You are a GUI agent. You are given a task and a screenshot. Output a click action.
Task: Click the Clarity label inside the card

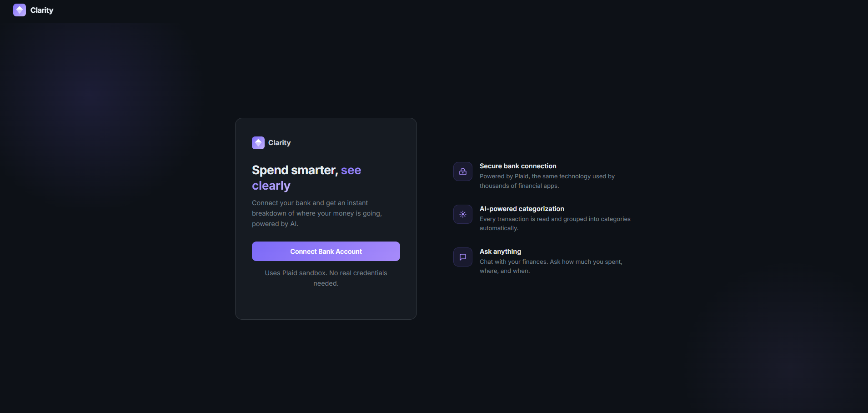(279, 142)
